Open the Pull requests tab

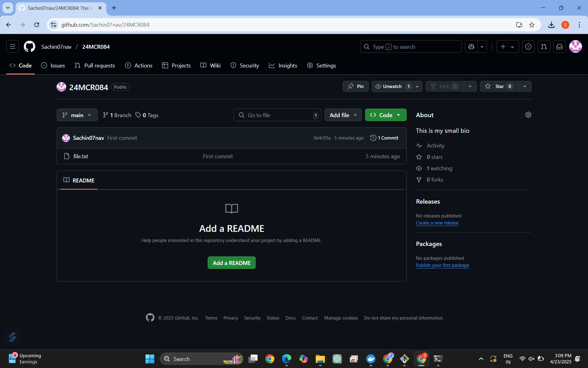(95, 65)
